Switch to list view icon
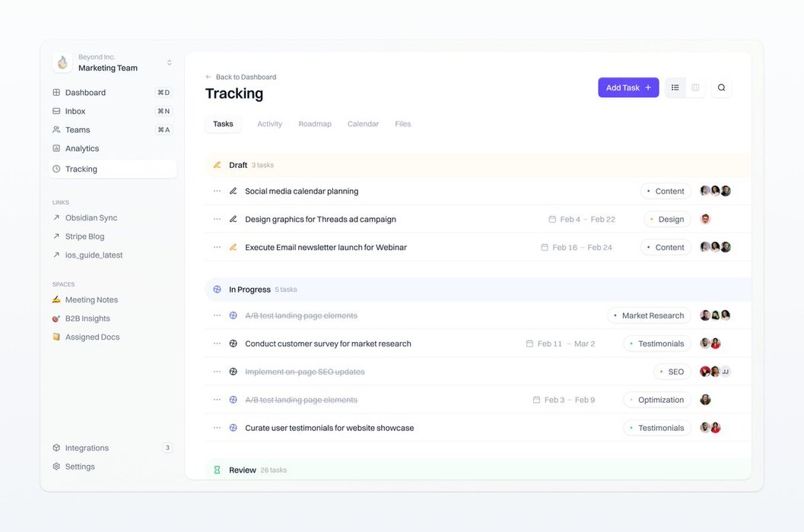Screen dimensions: 804x532 675,87
